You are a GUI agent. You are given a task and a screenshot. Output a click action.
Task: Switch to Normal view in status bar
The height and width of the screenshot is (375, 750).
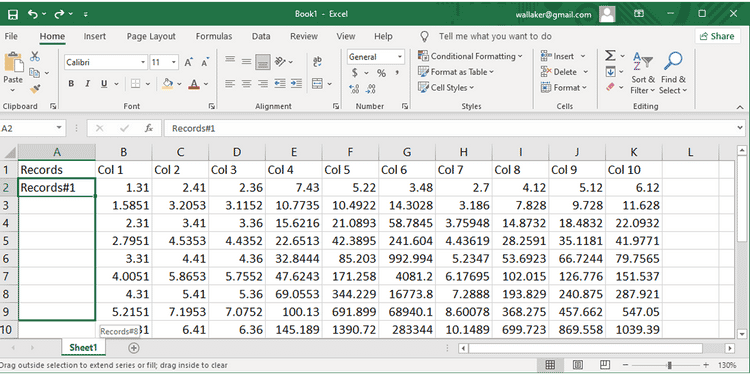tap(550, 365)
